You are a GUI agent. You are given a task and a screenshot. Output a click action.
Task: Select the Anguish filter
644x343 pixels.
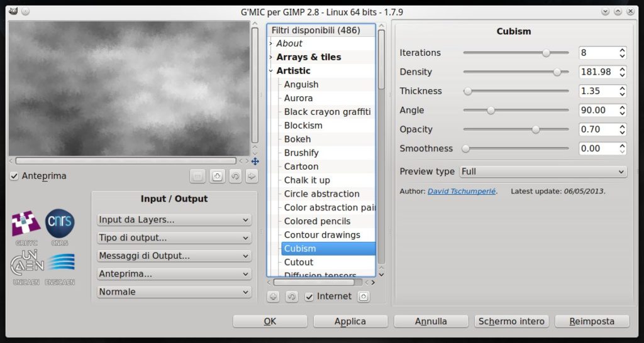click(301, 85)
